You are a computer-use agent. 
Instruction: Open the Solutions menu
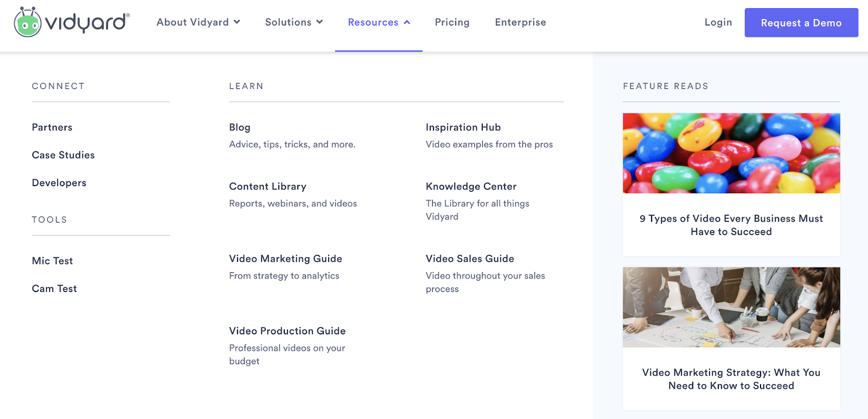pyautogui.click(x=293, y=22)
